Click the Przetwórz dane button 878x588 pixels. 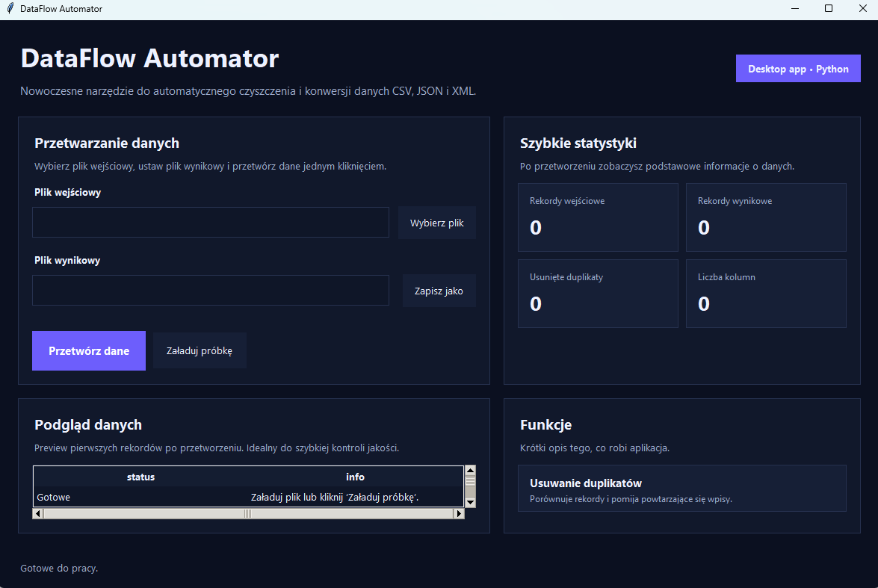tap(88, 350)
